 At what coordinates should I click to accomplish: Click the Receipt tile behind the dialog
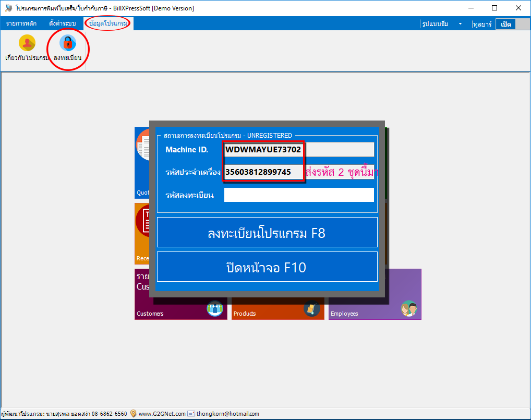(x=142, y=234)
